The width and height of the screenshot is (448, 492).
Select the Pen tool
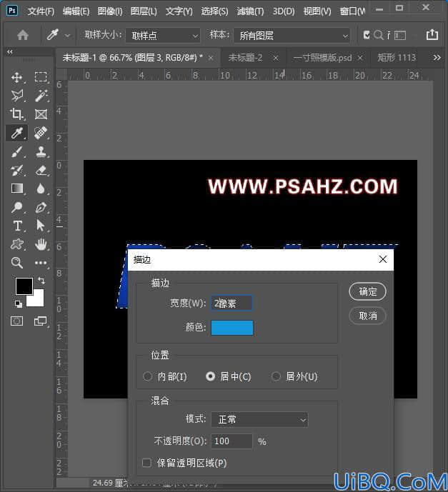coord(41,207)
